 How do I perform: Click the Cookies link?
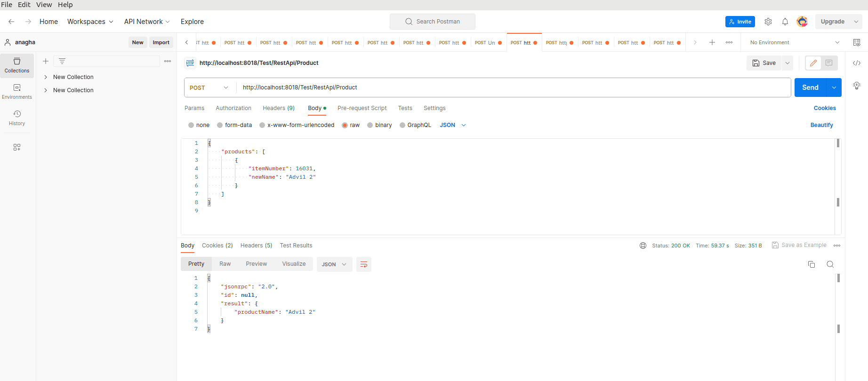point(825,108)
